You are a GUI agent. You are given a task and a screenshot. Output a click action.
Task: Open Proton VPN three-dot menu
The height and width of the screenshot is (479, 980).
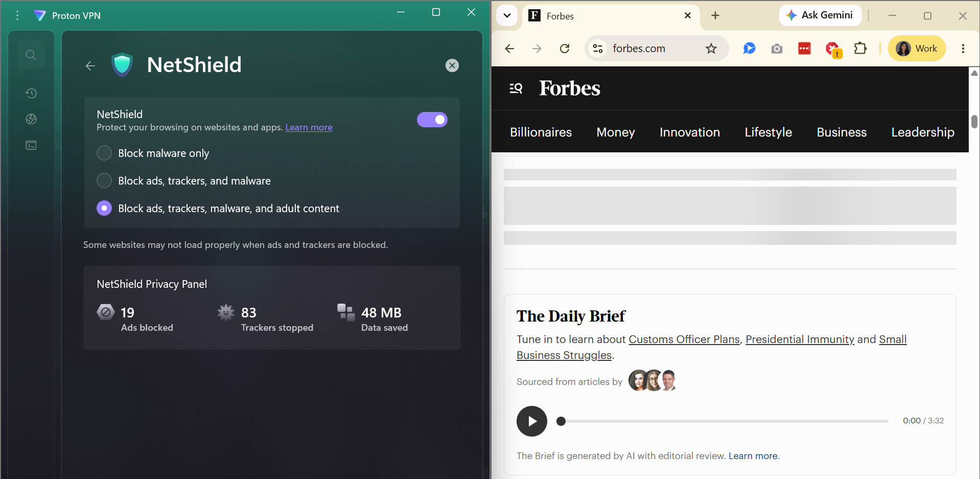pyautogui.click(x=17, y=15)
